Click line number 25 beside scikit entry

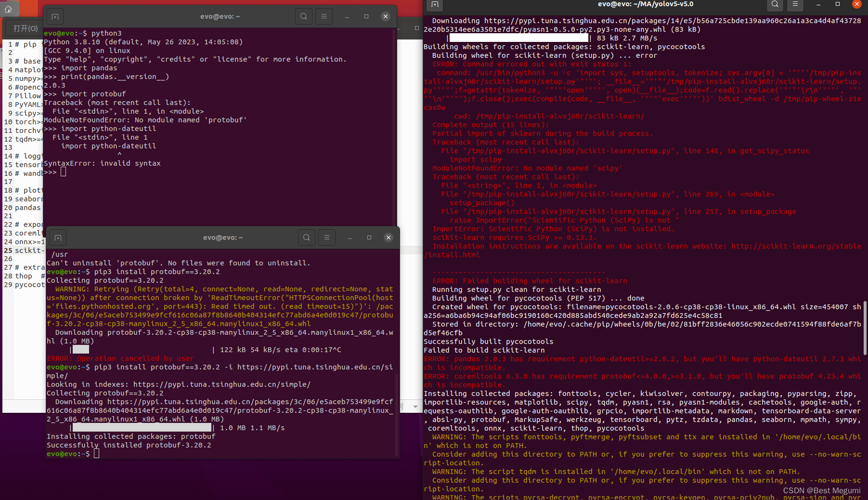pyautogui.click(x=8, y=250)
